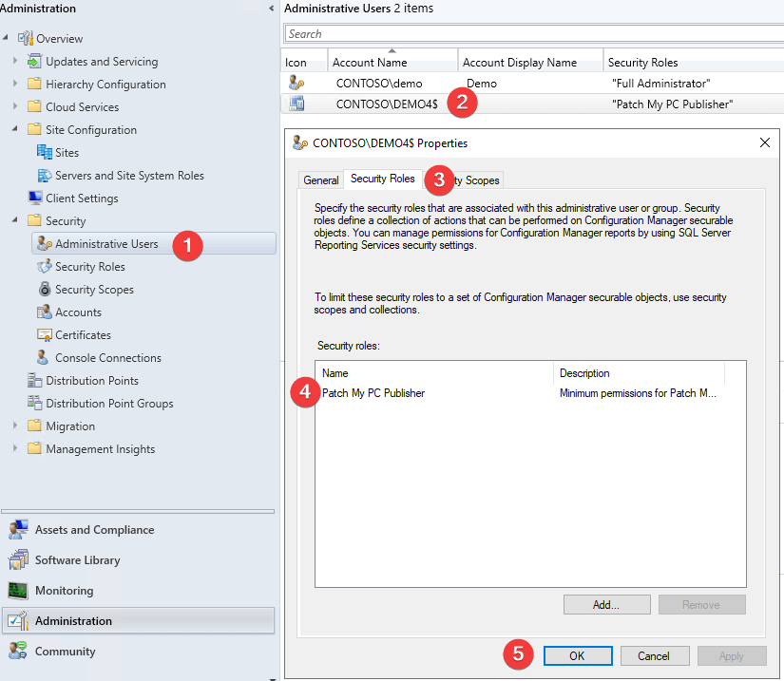Image resolution: width=784 pixels, height=681 pixels.
Task: Expand the Cloud Services node
Action: pos(15,106)
